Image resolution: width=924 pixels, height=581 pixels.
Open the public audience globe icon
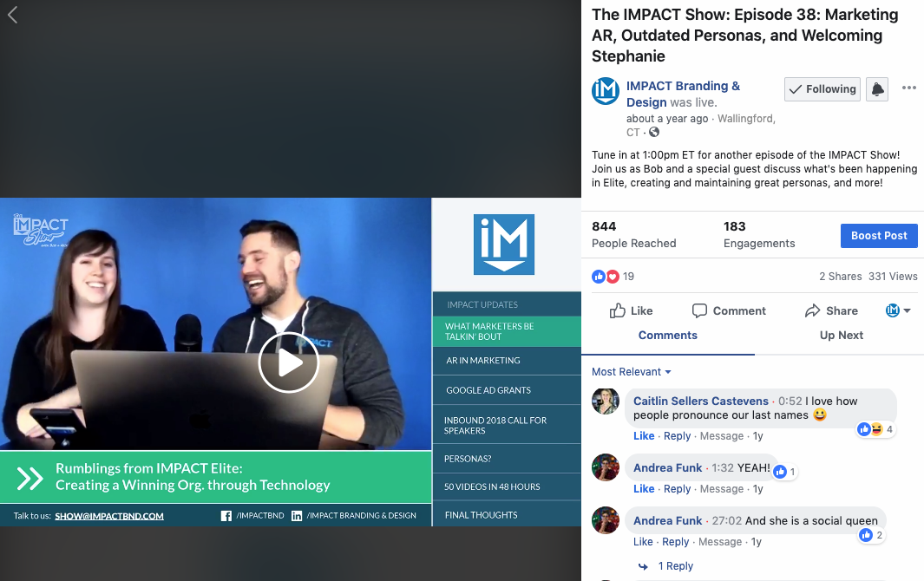(x=654, y=132)
